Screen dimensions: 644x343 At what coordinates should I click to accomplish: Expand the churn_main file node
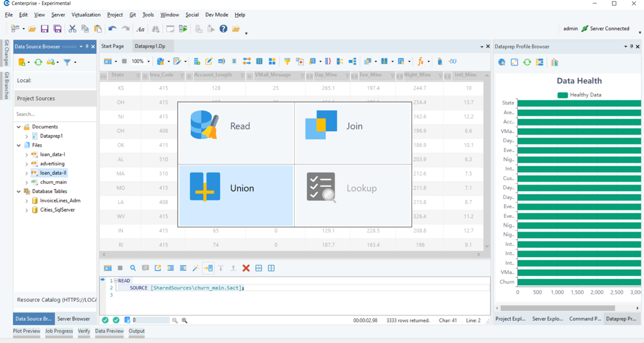point(27,183)
